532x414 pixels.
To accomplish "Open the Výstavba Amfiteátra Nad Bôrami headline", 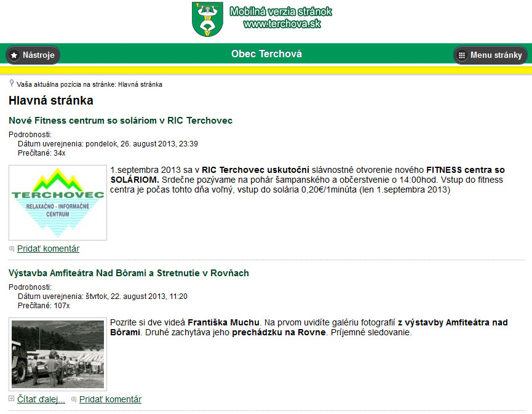I will tap(128, 273).
